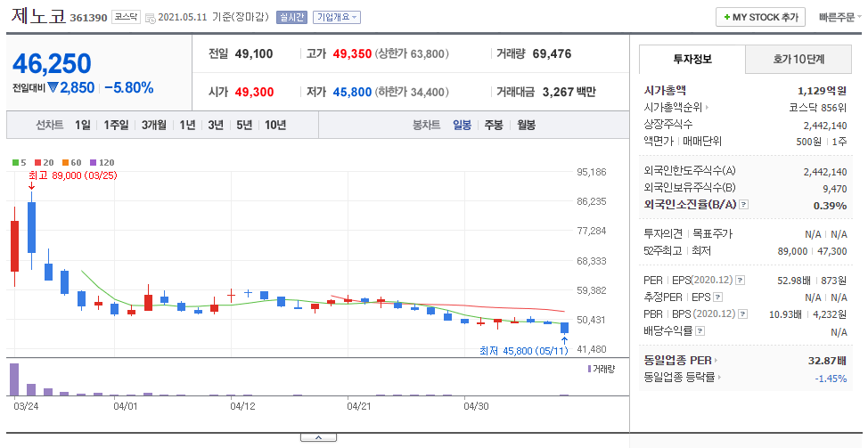Select the 1주일 line chart period
The height and width of the screenshot is (448, 868).
[116, 125]
